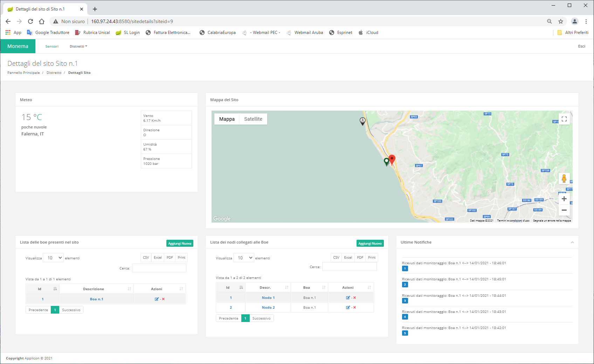Click delete X icon for Nodo 2
Image resolution: width=594 pixels, height=364 pixels.
pos(354,307)
